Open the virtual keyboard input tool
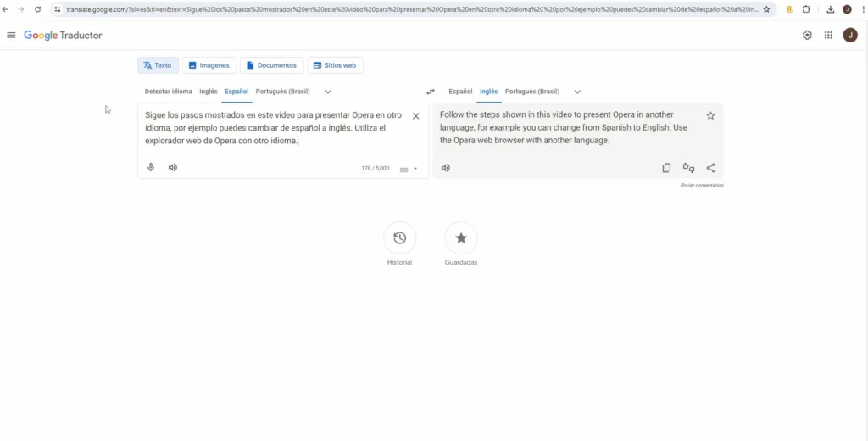This screenshot has width=868, height=441. click(x=403, y=169)
